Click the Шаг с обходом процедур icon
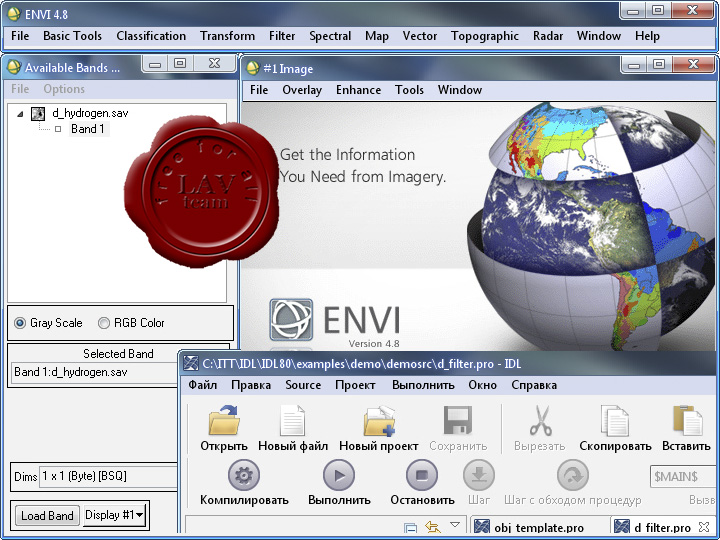This screenshot has width=720, height=540. coord(573,475)
